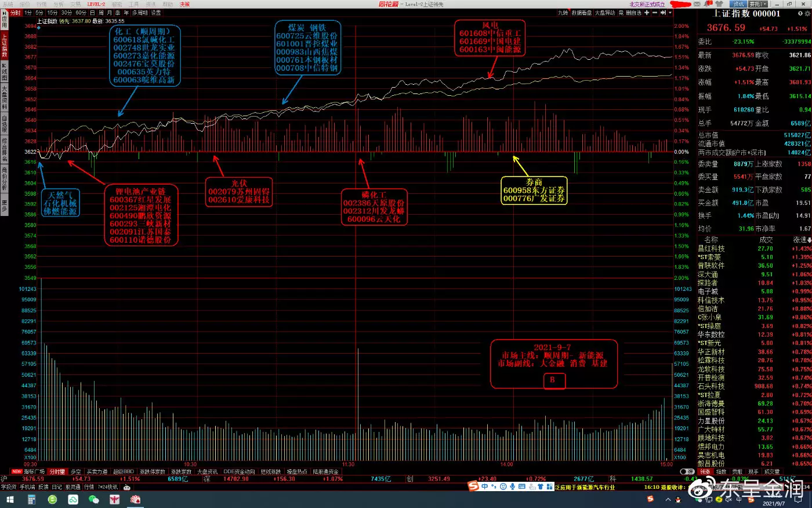The height and width of the screenshot is (508, 812).
Task: Open 多周期 period selector
Action: [140, 13]
